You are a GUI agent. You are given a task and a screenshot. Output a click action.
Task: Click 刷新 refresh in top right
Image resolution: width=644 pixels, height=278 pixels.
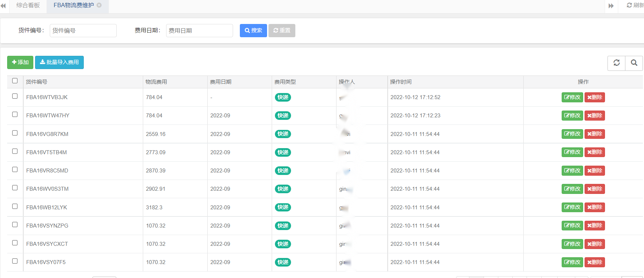(x=635, y=5)
